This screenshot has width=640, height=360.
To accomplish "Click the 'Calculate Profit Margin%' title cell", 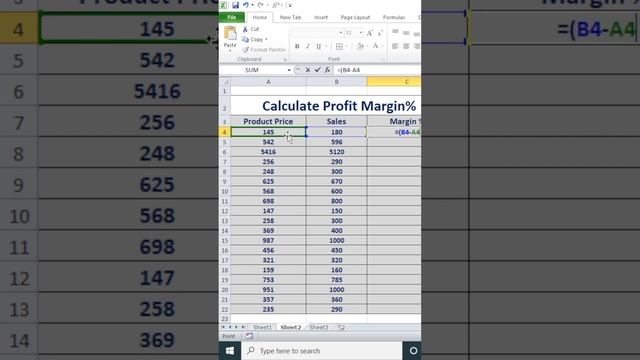I will point(326,106).
